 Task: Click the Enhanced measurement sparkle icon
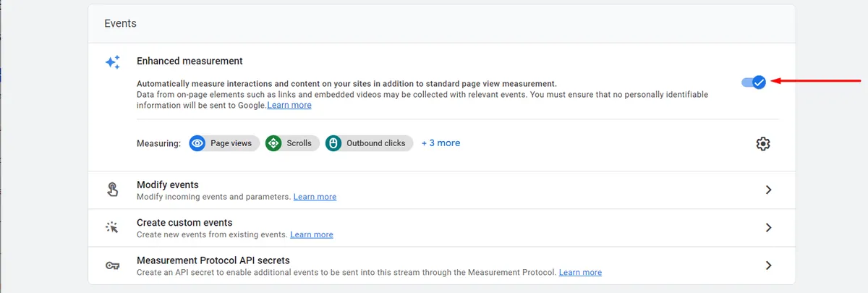[x=112, y=63]
